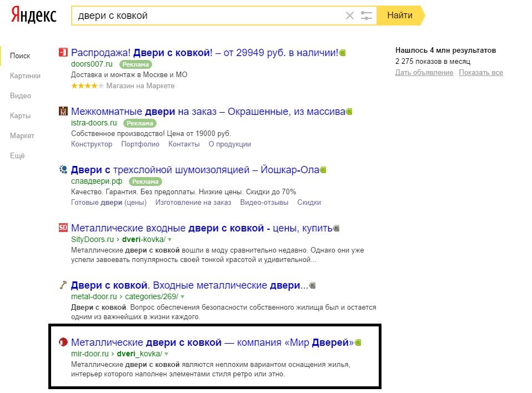Open the Изготовление на заказ sitelink

[x=193, y=203]
